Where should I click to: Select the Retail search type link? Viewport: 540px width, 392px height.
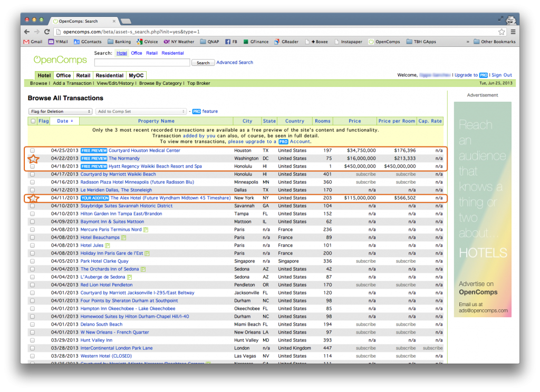[x=151, y=53]
